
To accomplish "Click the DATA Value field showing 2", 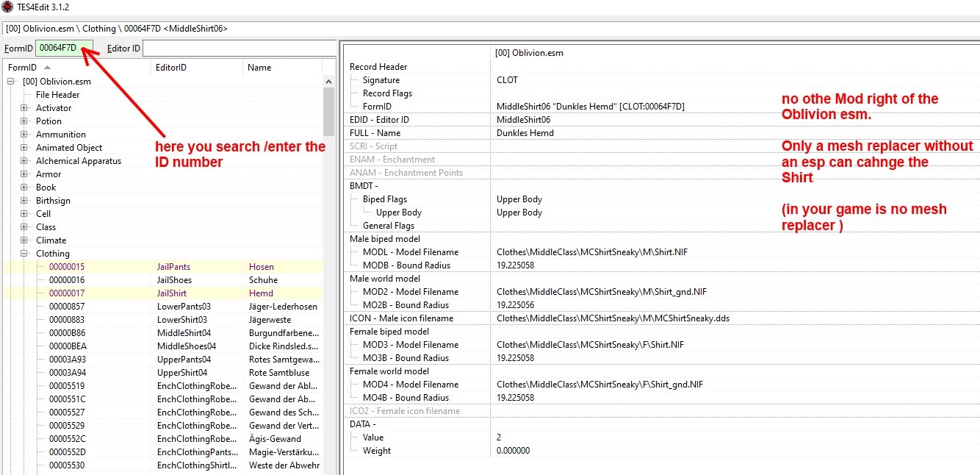I will [x=500, y=438].
